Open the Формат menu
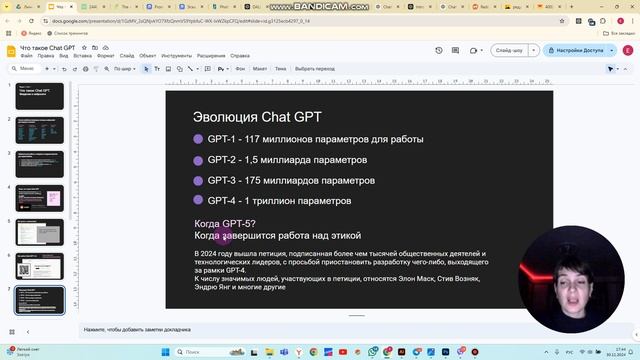The image size is (640, 360). pos(106,56)
